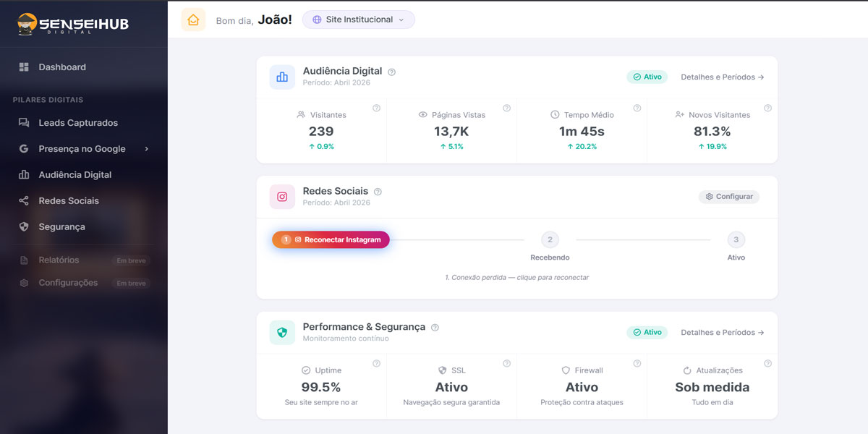Click the Reconectar Instagram button

pos(331,239)
